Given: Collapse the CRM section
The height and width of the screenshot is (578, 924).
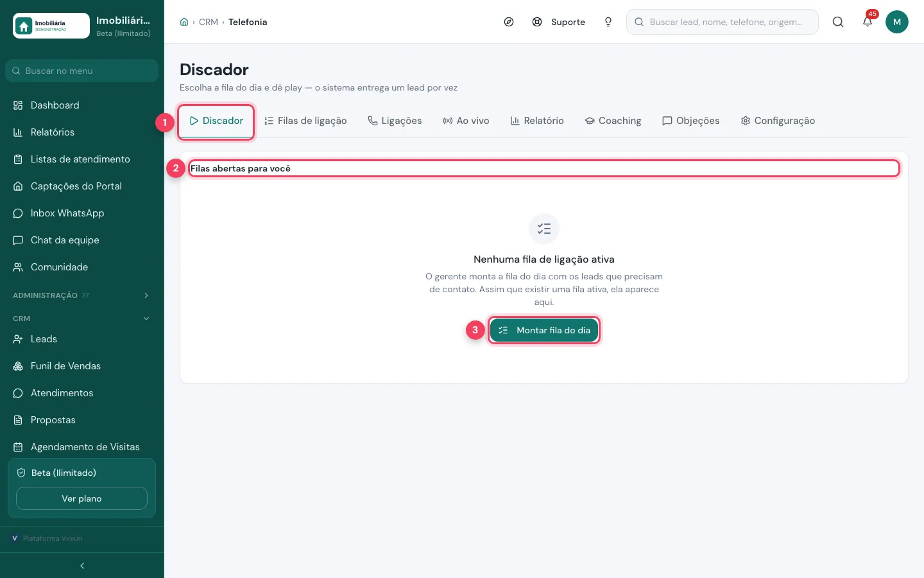Looking at the screenshot, I should [x=82, y=319].
